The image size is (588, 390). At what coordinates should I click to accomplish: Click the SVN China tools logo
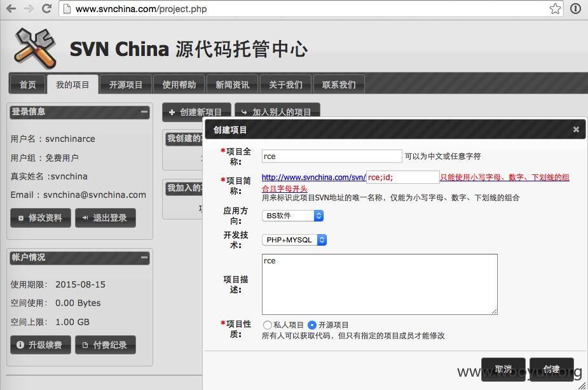pyautogui.click(x=35, y=48)
